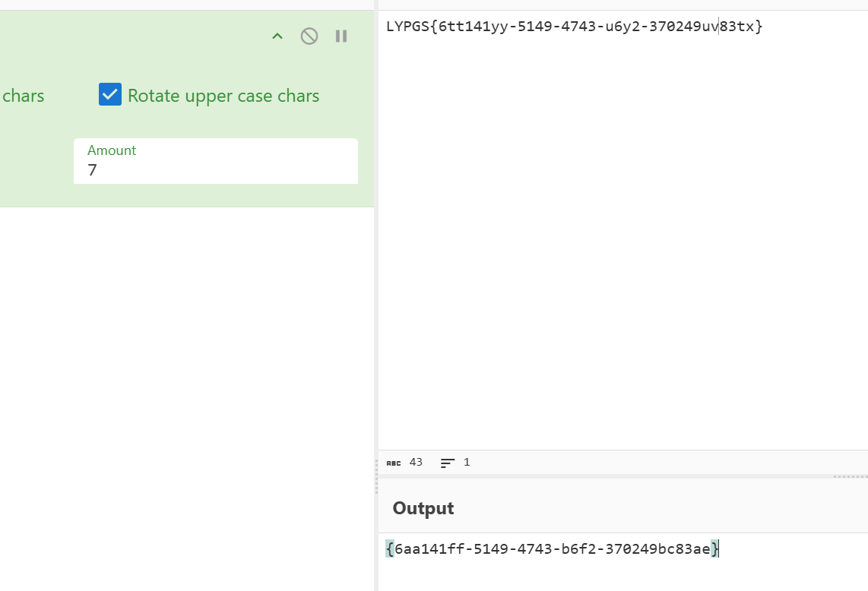Click the line count icon

(x=448, y=463)
